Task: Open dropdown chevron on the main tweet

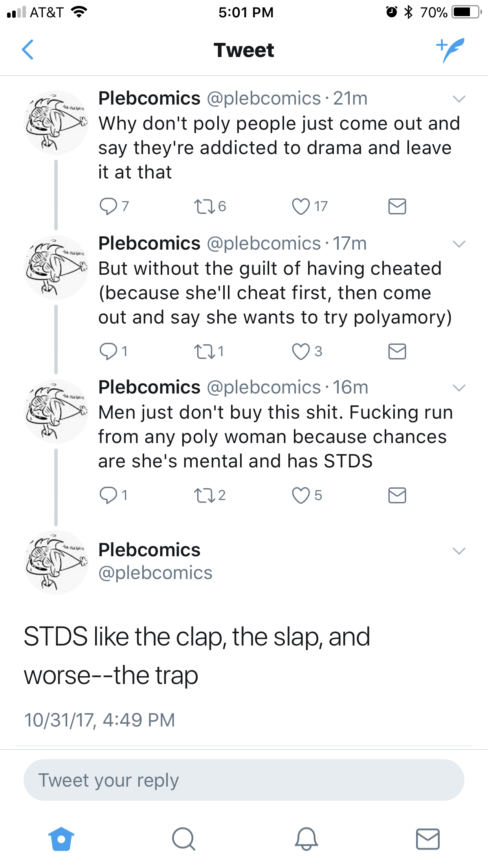Action: (459, 551)
